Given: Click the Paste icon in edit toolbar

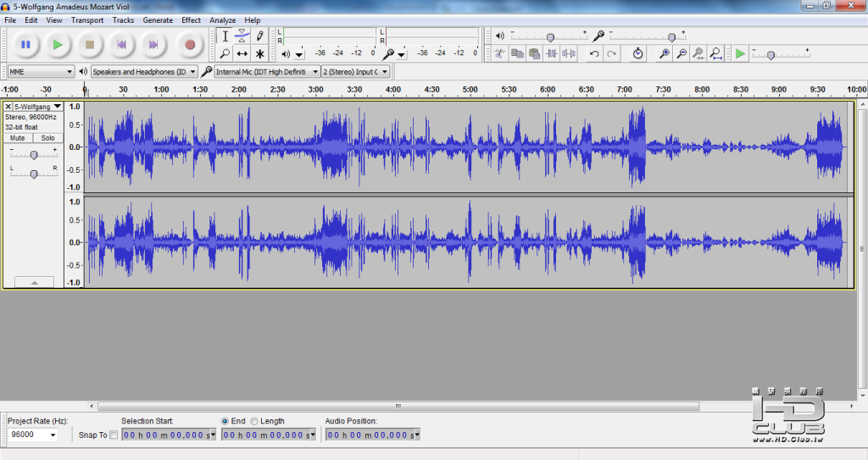Looking at the screenshot, I should tap(534, 53).
